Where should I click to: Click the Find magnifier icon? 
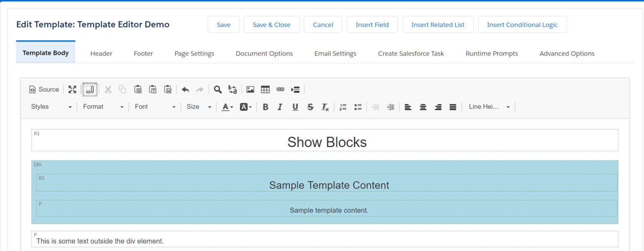(x=218, y=89)
